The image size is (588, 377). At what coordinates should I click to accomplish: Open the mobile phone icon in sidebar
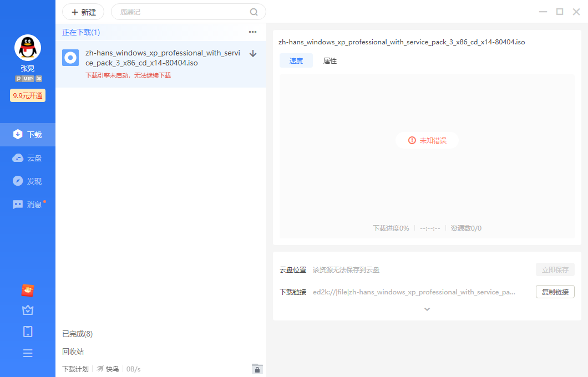click(x=28, y=332)
